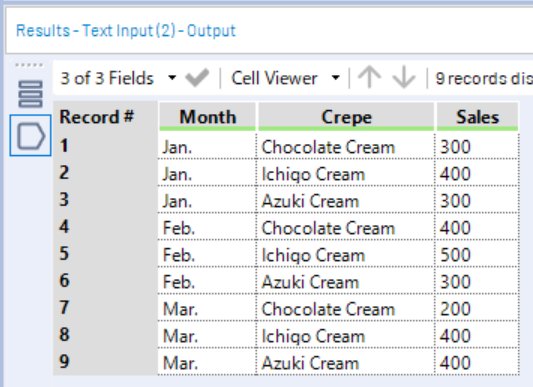This screenshot has width=533, height=387.
Task: Select the output data anchor icon
Action: (x=31, y=136)
